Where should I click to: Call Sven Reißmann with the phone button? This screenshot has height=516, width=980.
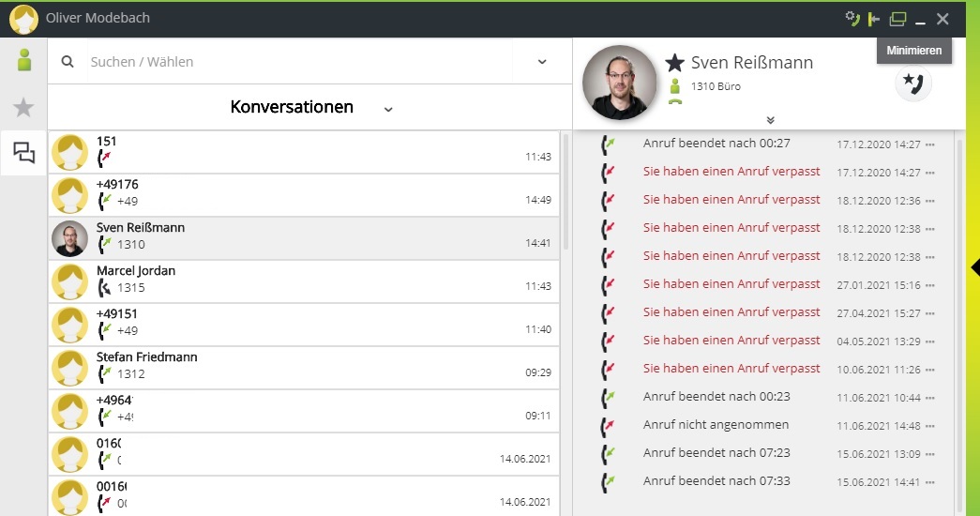912,83
